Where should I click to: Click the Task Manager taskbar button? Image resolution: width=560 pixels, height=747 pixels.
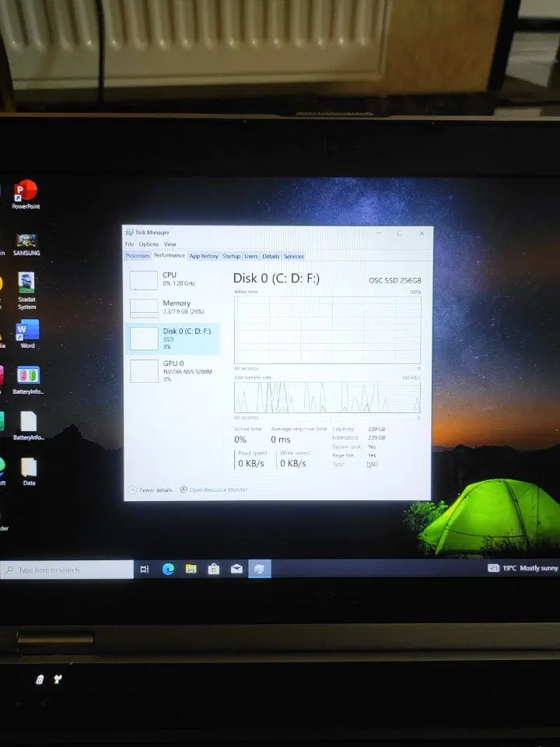pyautogui.click(x=260, y=569)
